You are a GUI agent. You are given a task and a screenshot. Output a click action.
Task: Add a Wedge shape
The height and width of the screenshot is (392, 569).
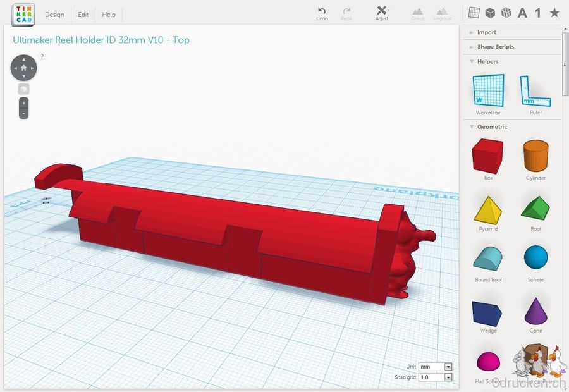pos(487,311)
